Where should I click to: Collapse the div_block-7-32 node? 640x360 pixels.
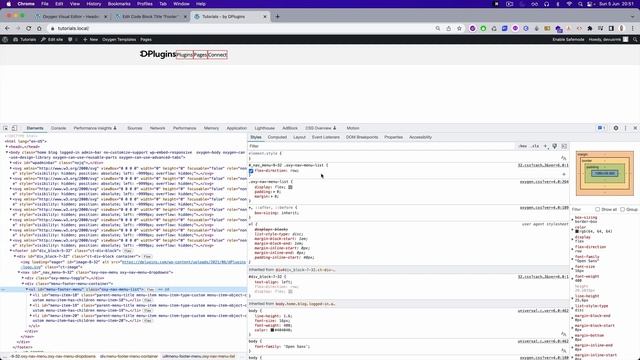tap(15, 256)
